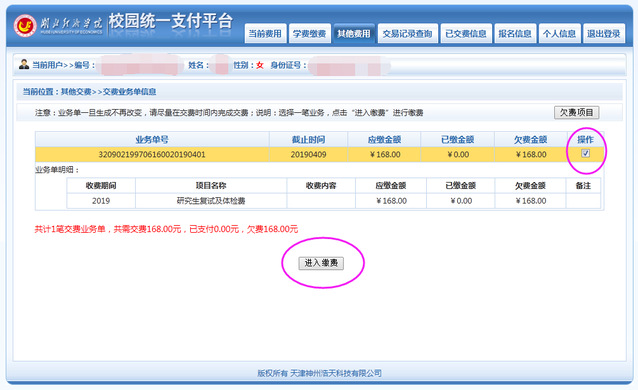Toggle the checkbox in the 操作 column
Image resolution: width=638 pixels, height=390 pixels.
pyautogui.click(x=586, y=153)
